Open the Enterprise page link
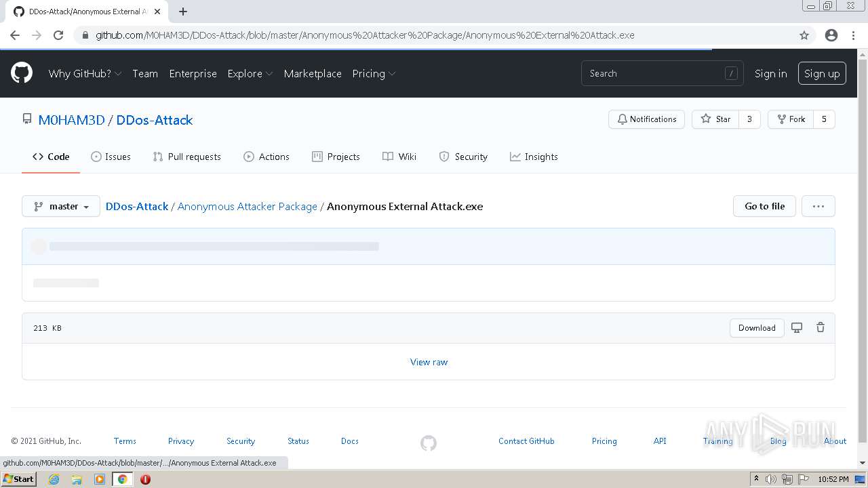868x488 pixels. click(x=193, y=73)
